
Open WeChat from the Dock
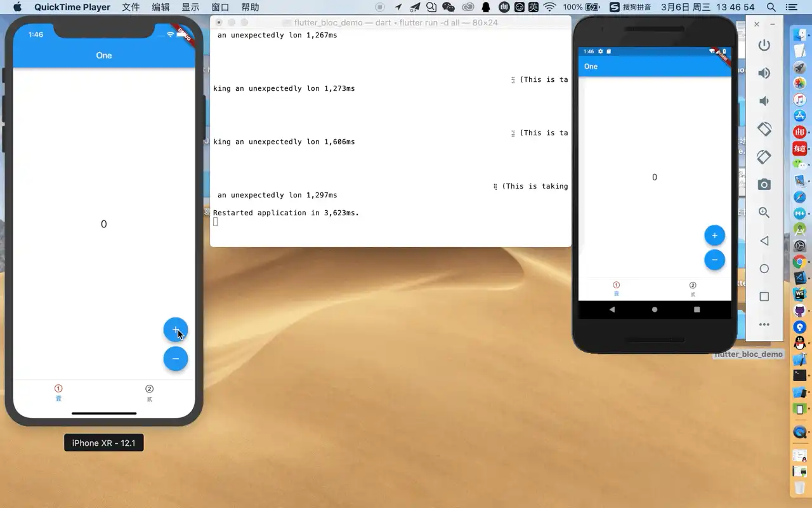pos(800,164)
